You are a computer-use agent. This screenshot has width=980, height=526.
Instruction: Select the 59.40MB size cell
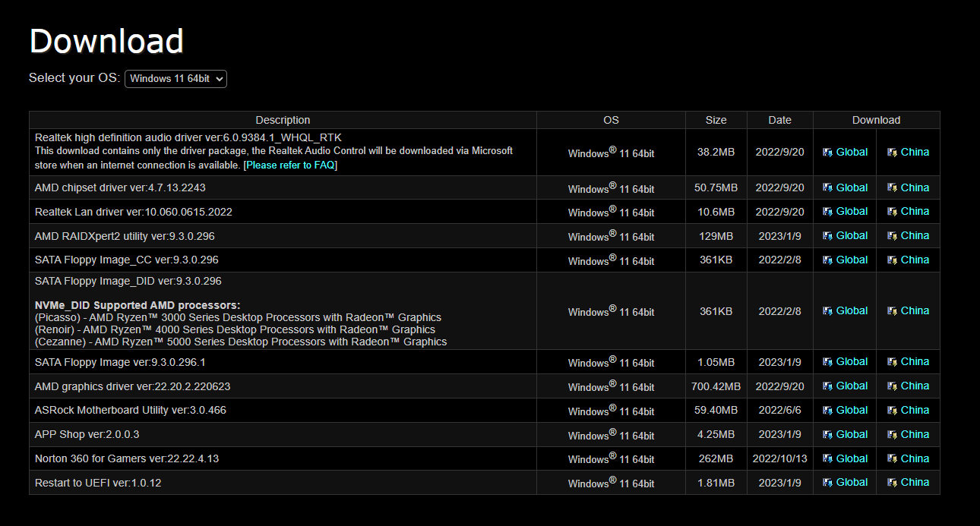coord(716,410)
